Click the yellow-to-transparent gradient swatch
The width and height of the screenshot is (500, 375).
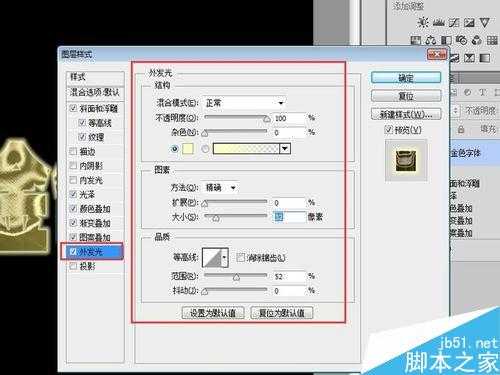click(x=246, y=149)
